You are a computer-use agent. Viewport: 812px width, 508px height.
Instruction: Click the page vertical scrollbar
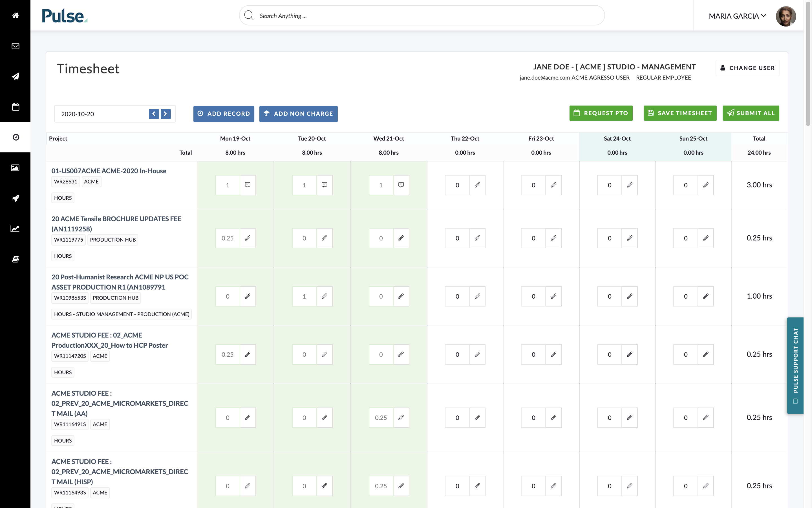point(808,64)
